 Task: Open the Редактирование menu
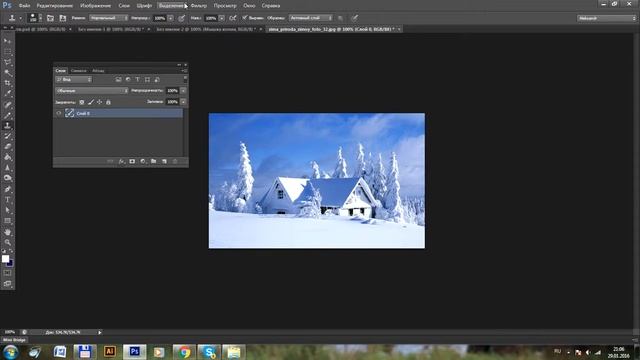(55, 6)
